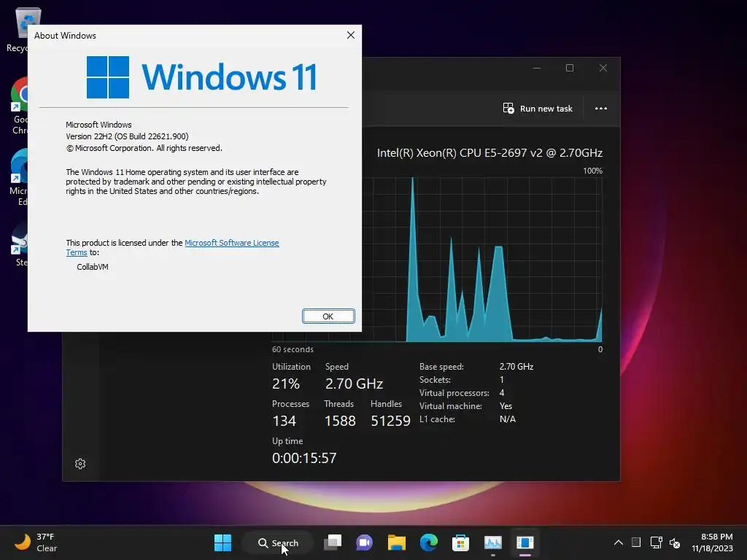The height and width of the screenshot is (560, 747).
Task: Expand hidden system tray icons
Action: pos(619,542)
